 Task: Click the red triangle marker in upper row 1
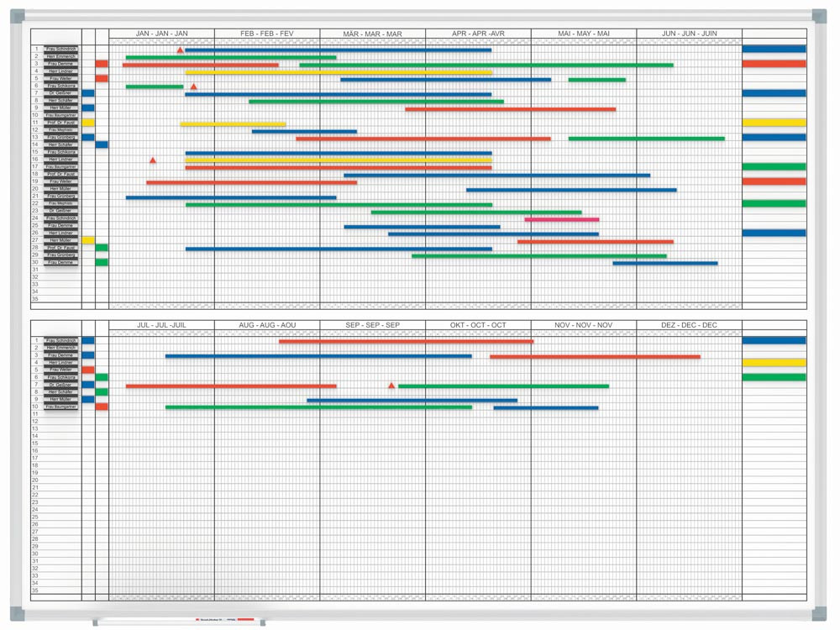[180, 50]
